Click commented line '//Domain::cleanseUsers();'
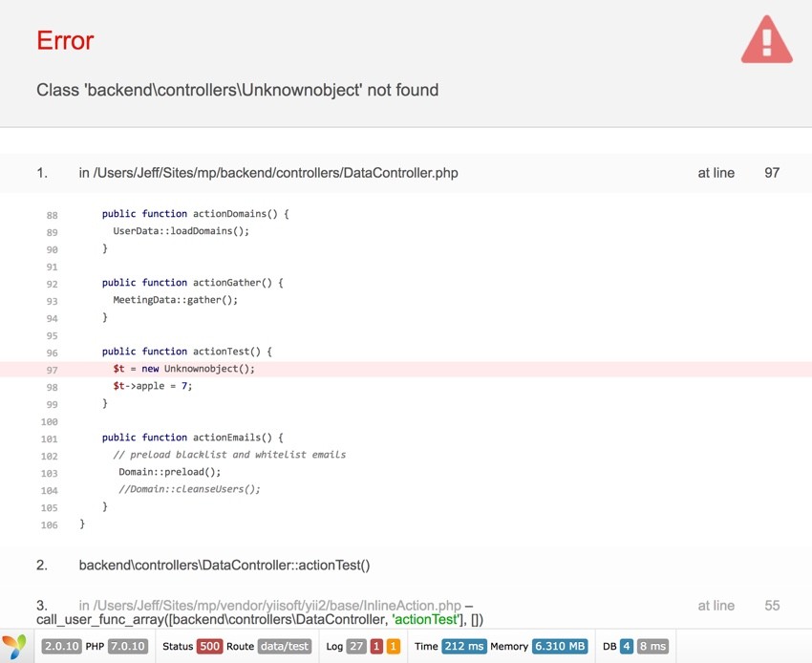 click(x=189, y=489)
